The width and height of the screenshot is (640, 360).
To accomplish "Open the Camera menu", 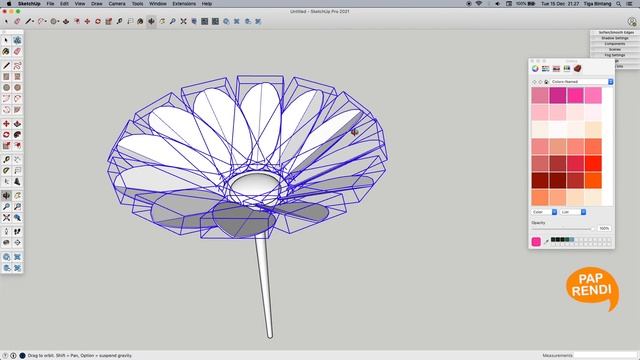I will (x=117, y=4).
